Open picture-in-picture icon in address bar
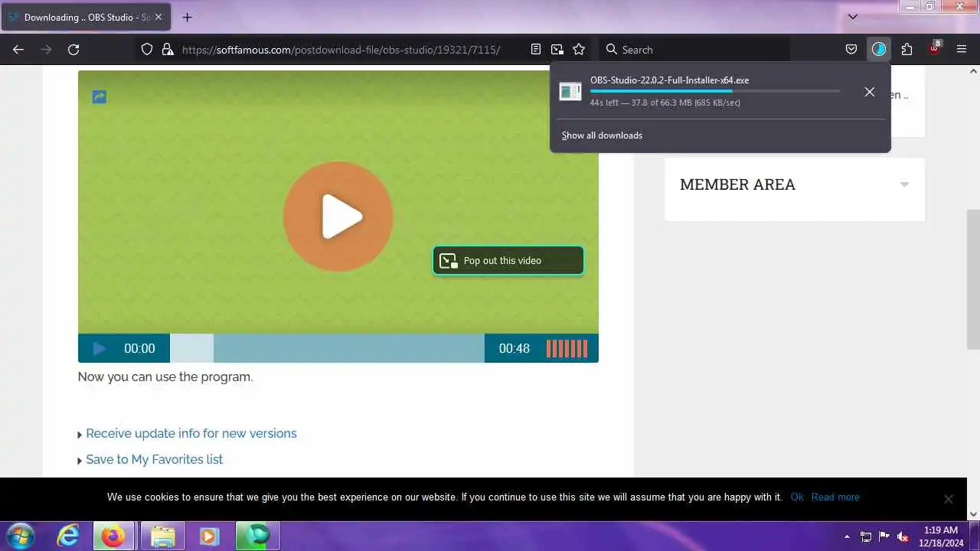The image size is (980, 551). click(557, 49)
